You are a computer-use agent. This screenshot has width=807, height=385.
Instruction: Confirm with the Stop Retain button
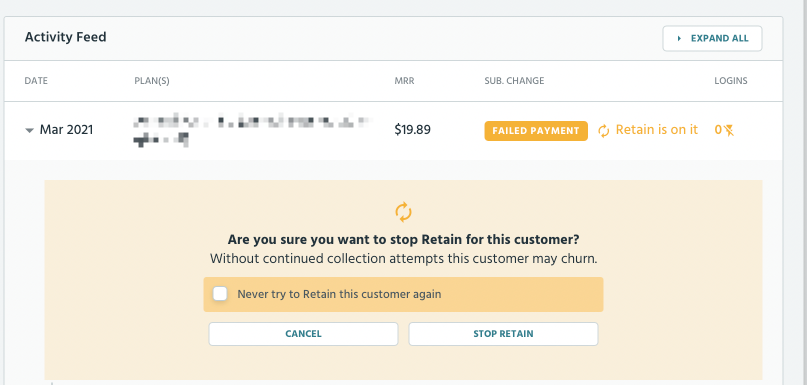click(503, 334)
